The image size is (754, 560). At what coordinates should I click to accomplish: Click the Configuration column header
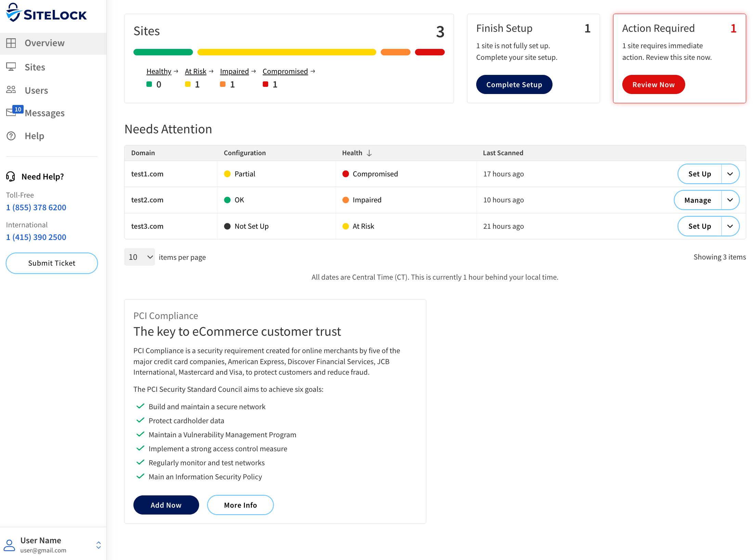(x=245, y=153)
